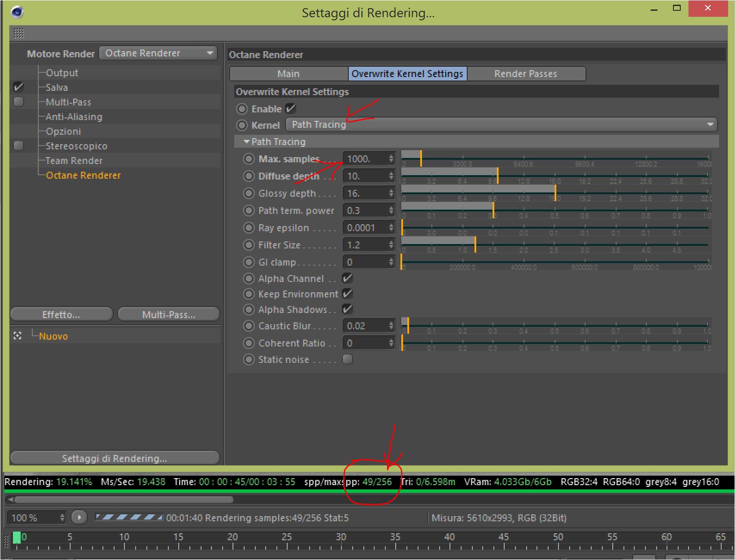Toggle the Salva checkbox
Viewport: 735px width, 560px height.
point(19,87)
